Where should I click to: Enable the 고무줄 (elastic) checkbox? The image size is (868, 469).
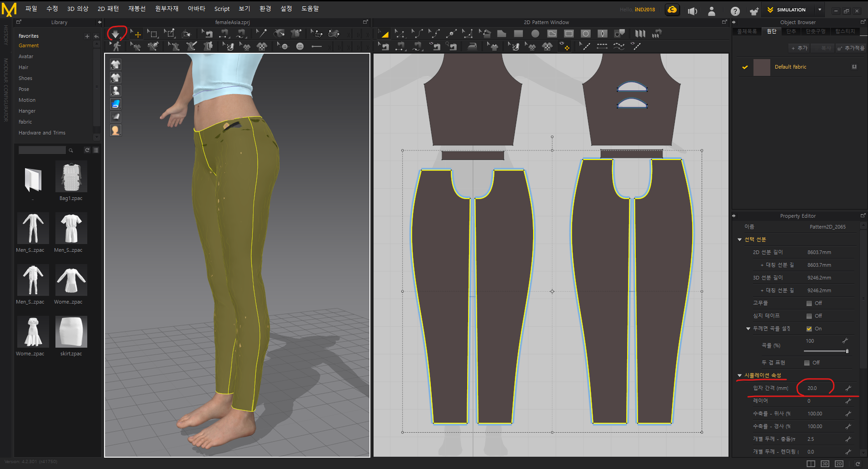pos(809,303)
